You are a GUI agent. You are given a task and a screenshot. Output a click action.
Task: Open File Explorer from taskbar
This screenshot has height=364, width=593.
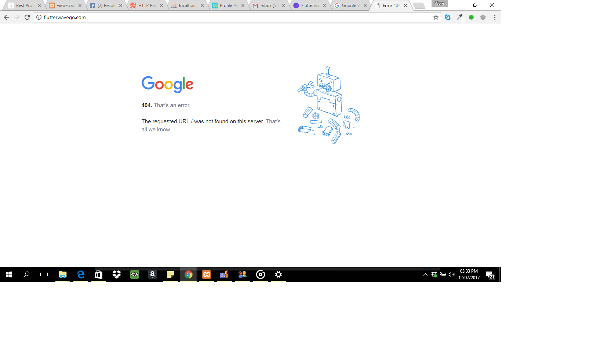pyautogui.click(x=63, y=274)
